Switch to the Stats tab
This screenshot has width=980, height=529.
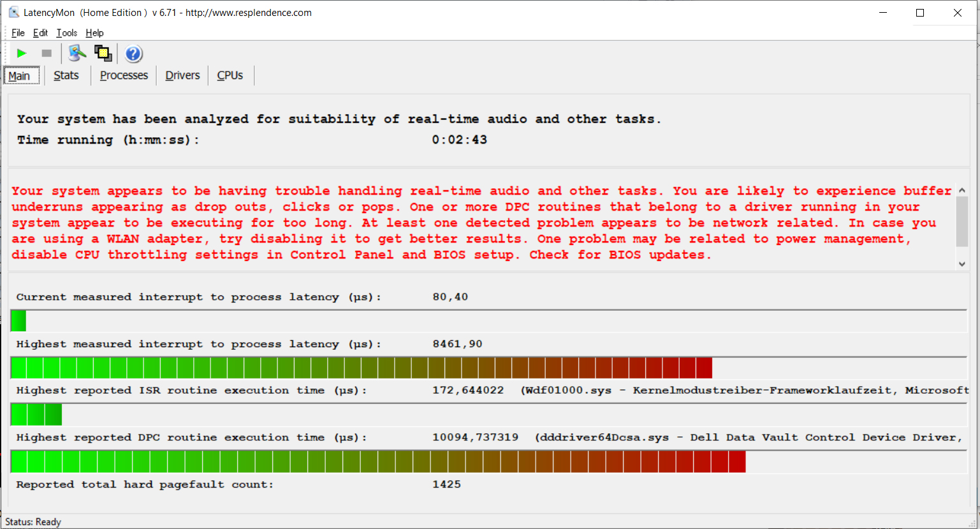(66, 75)
